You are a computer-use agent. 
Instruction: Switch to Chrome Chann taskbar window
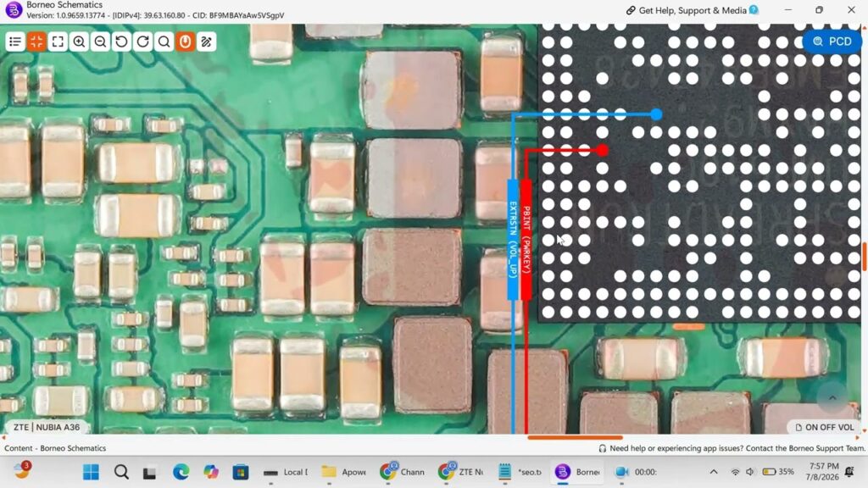[403, 472]
